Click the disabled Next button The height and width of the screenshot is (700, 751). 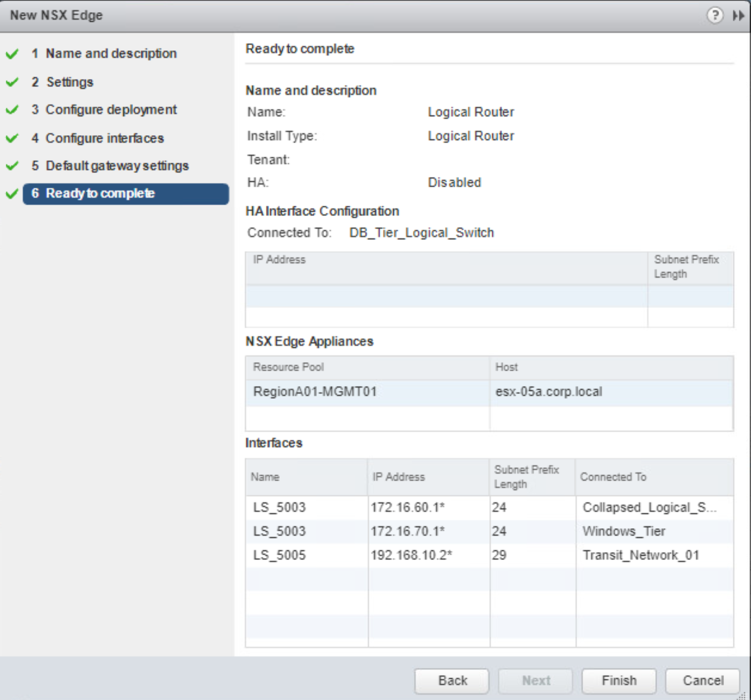[535, 680]
